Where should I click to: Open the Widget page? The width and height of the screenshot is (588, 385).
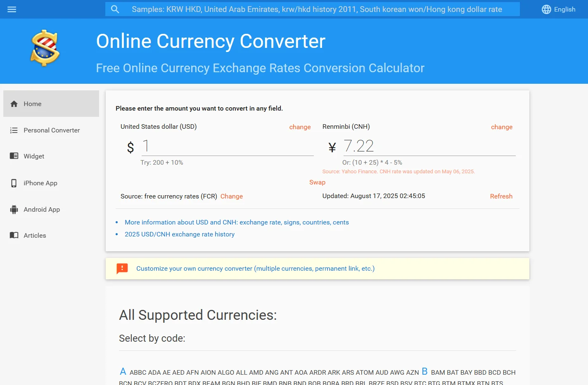tap(51, 156)
